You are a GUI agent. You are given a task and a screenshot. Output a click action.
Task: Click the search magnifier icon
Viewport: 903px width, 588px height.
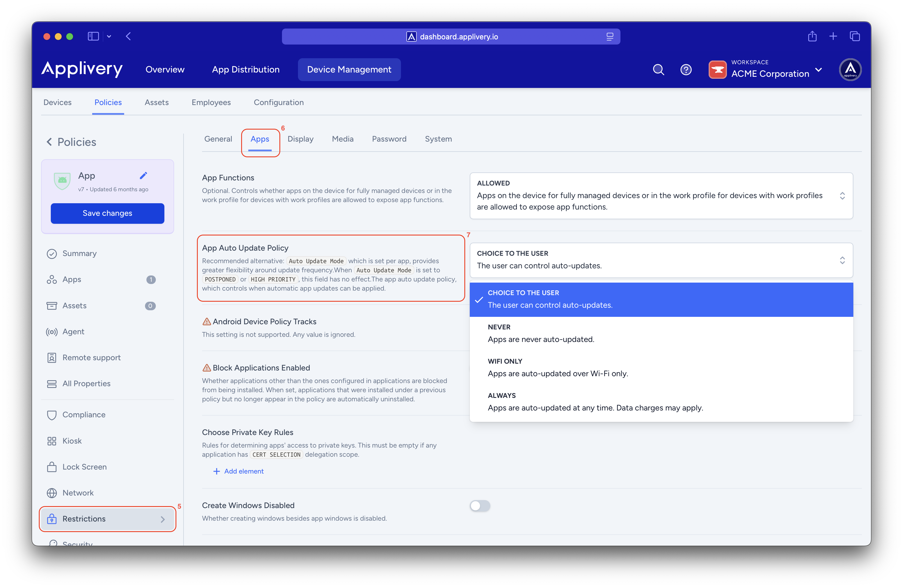658,70
